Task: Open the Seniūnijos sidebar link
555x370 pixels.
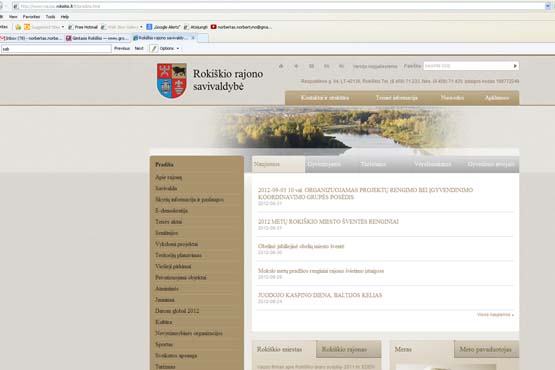Action: (166, 233)
